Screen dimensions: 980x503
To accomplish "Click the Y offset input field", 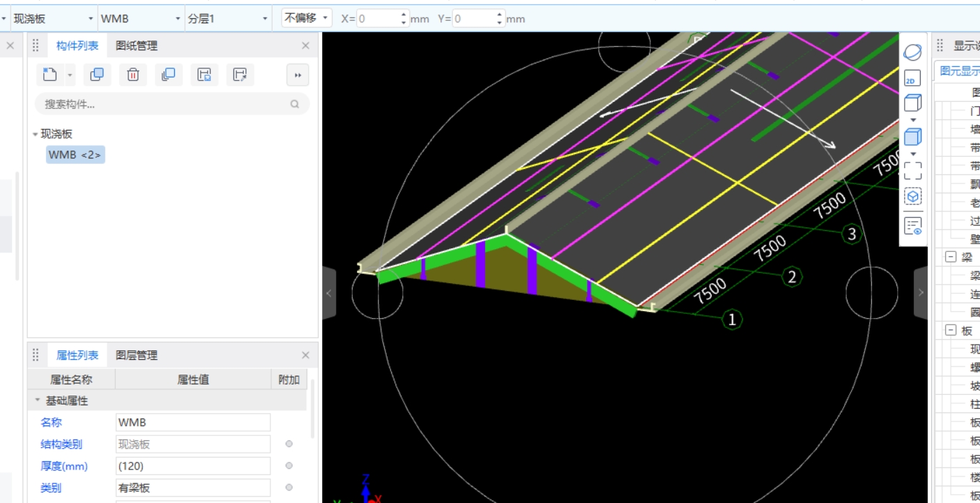I will (x=474, y=19).
